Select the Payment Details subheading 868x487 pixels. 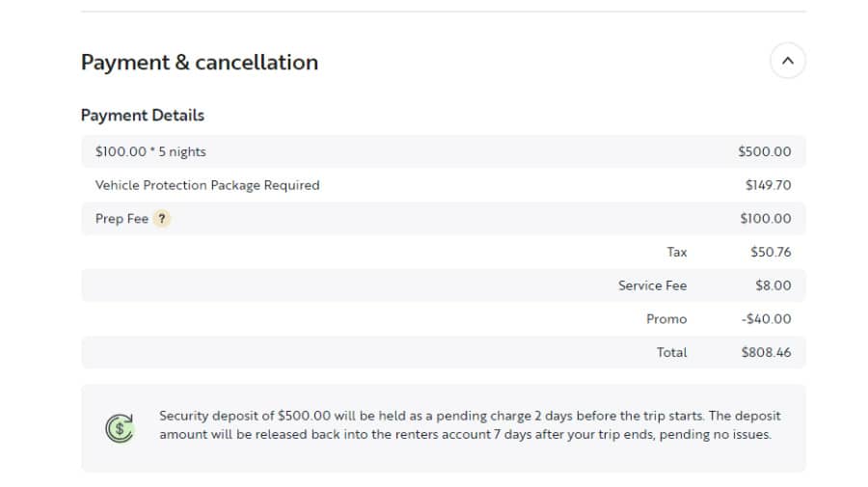click(x=143, y=115)
